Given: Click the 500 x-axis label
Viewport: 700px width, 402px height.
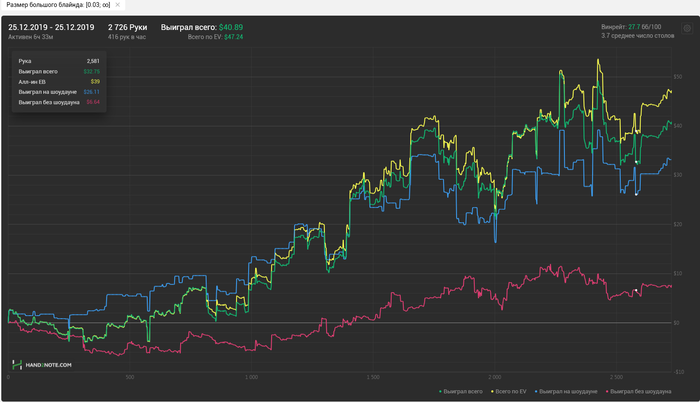Looking at the screenshot, I should [x=129, y=377].
